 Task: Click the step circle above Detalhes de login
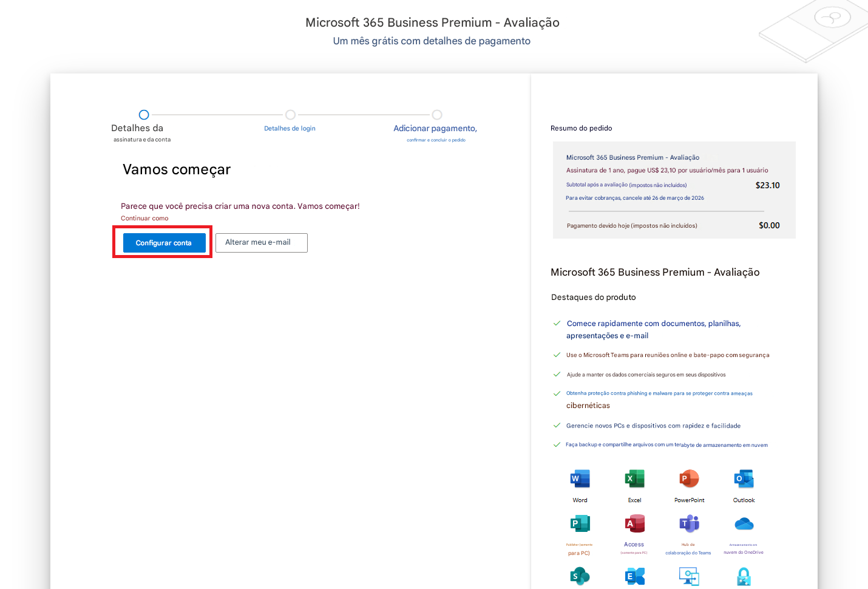tap(291, 115)
